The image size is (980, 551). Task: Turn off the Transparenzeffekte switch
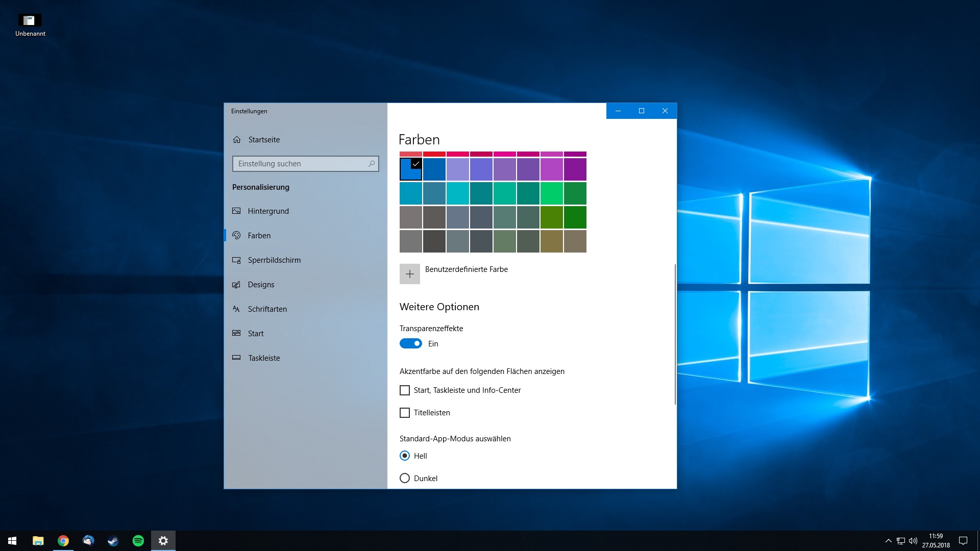coord(410,344)
